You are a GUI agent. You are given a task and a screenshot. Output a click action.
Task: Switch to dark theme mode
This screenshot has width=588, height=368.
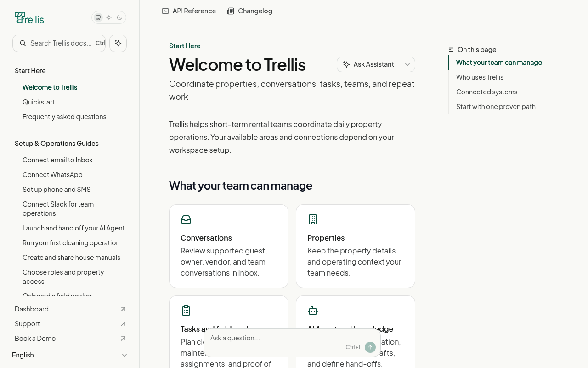(x=119, y=17)
